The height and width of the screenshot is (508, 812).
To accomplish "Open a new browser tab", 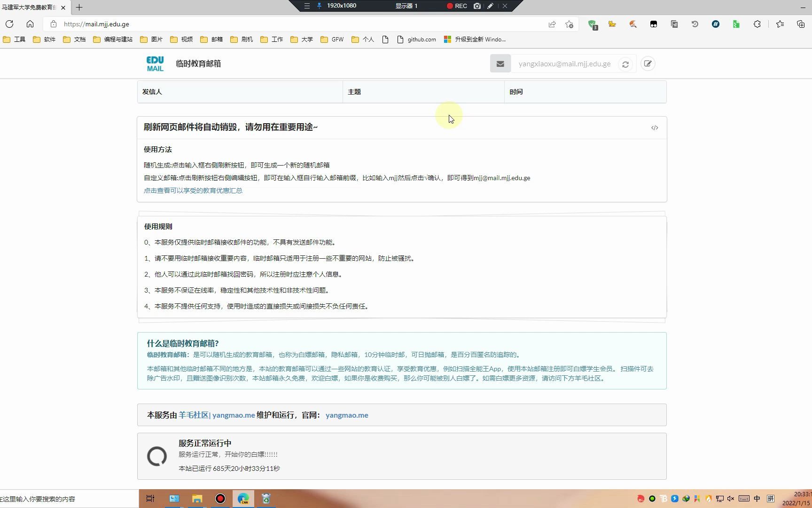I will tap(79, 8).
